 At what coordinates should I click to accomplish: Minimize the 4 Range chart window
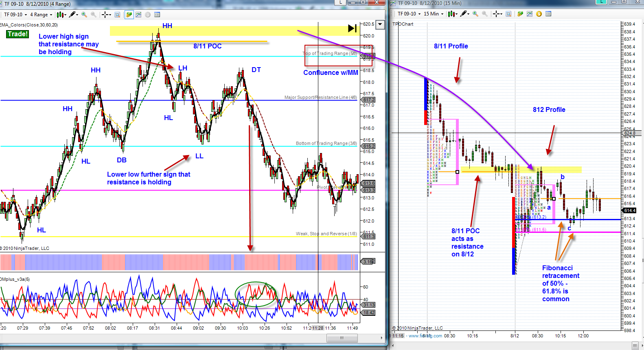[353, 2]
